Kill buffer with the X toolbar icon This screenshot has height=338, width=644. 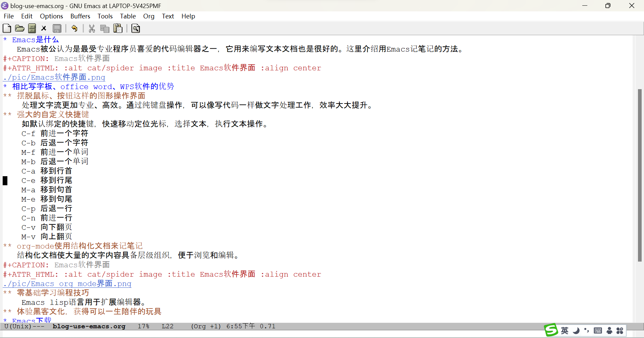(44, 28)
